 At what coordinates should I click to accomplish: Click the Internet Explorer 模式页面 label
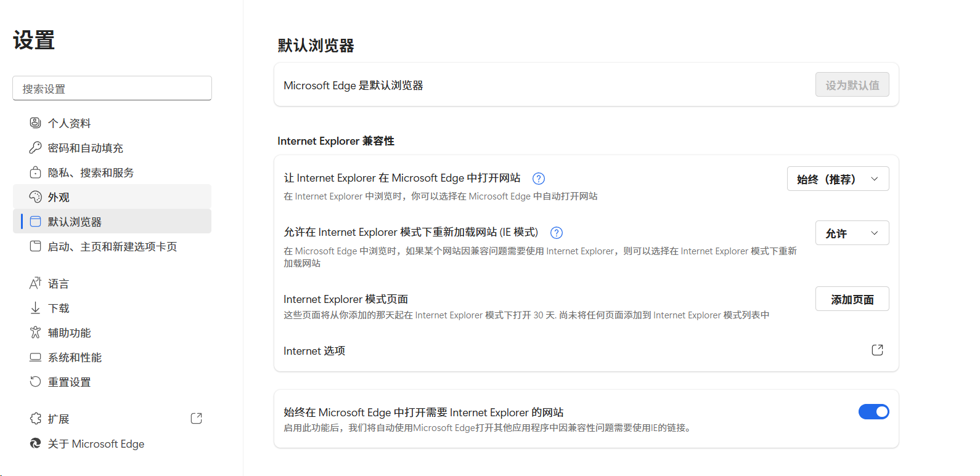click(x=346, y=299)
